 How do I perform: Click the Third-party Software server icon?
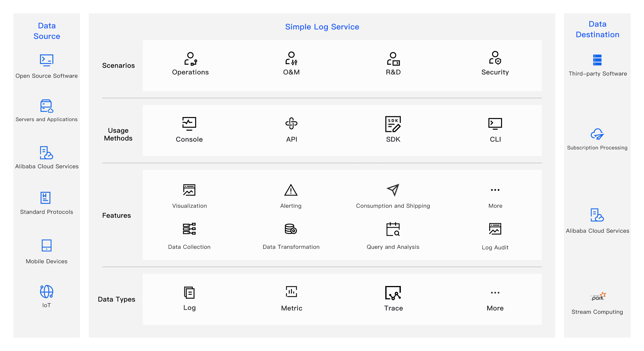[597, 60]
